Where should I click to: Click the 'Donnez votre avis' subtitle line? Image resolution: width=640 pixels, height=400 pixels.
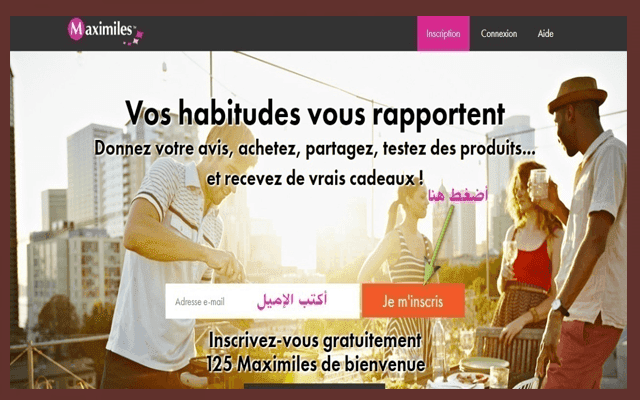coord(315,149)
